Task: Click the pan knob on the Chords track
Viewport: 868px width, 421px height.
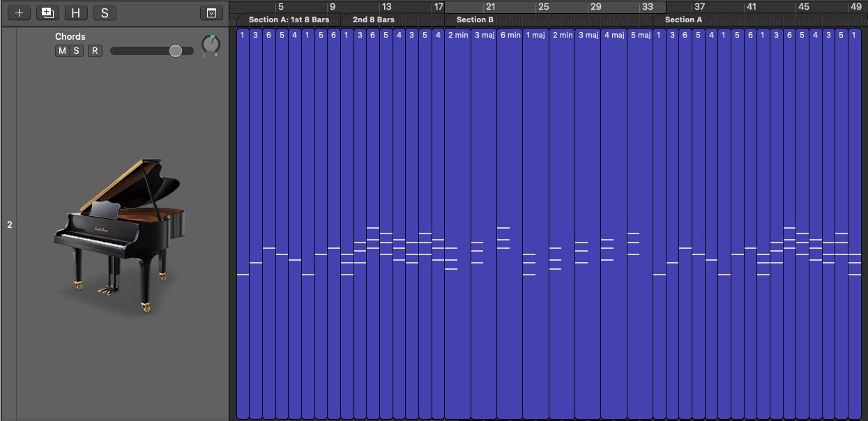Action: coord(210,43)
